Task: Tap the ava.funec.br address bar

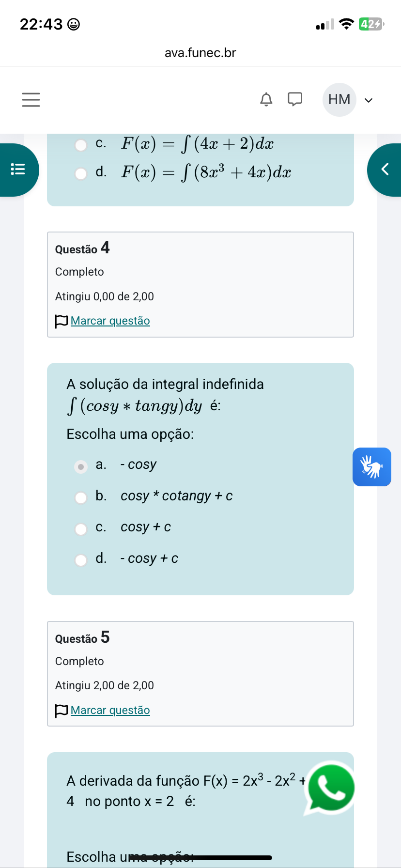Action: point(200,53)
